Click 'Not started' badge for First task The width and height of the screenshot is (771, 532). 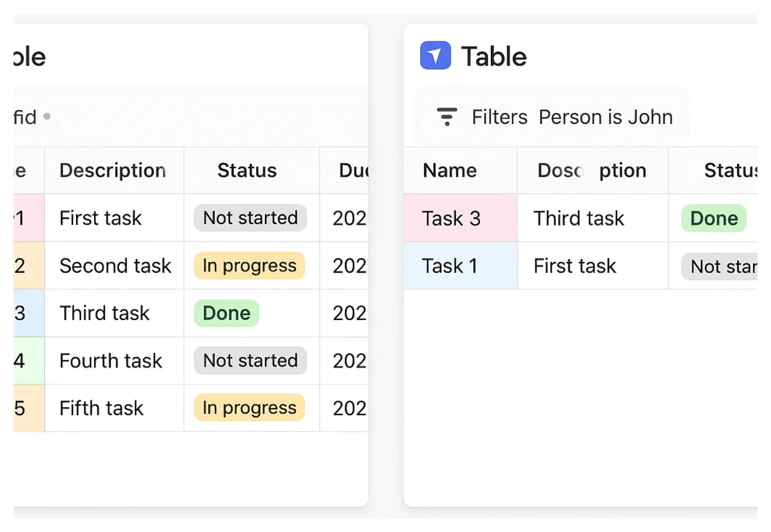(250, 218)
